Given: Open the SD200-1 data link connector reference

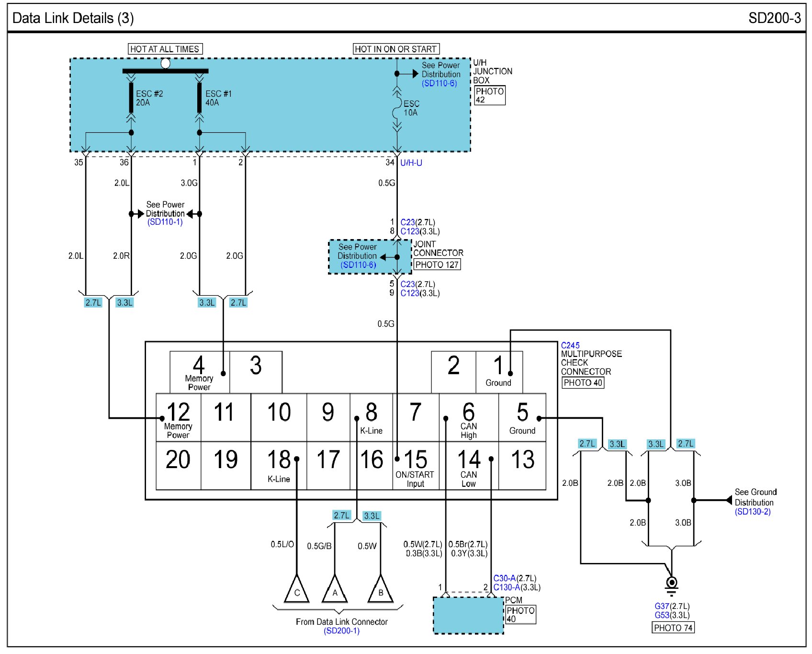Looking at the screenshot, I should (x=342, y=631).
